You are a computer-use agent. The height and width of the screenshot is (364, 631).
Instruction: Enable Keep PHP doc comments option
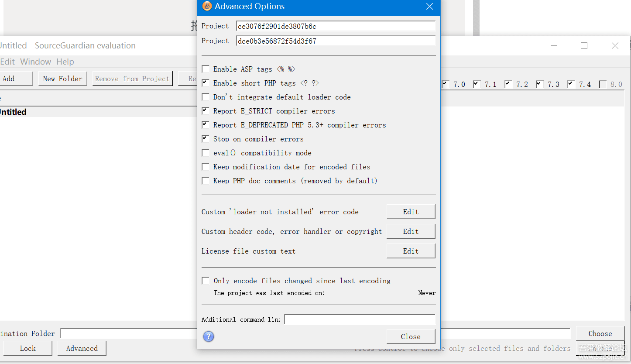point(206,181)
